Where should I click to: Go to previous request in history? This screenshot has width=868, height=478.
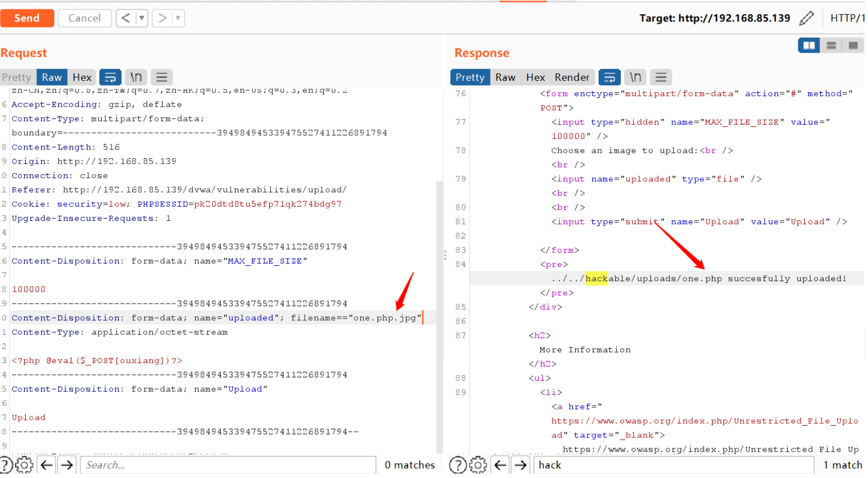coord(126,18)
